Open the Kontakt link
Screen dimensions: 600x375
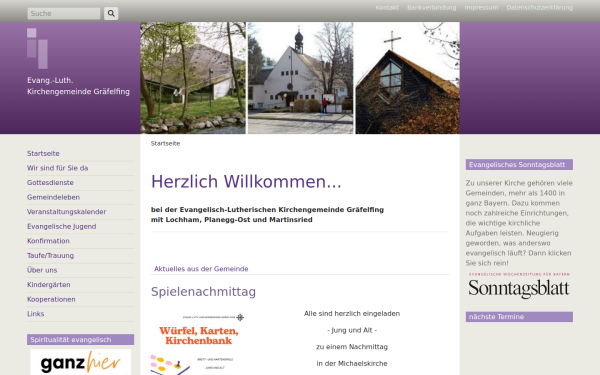point(387,8)
